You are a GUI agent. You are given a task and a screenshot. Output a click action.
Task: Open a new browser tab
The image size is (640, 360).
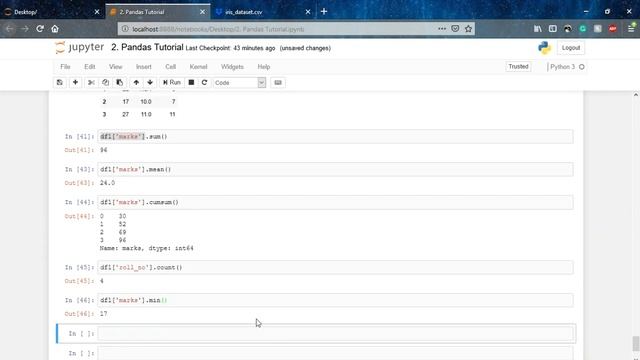(x=324, y=11)
